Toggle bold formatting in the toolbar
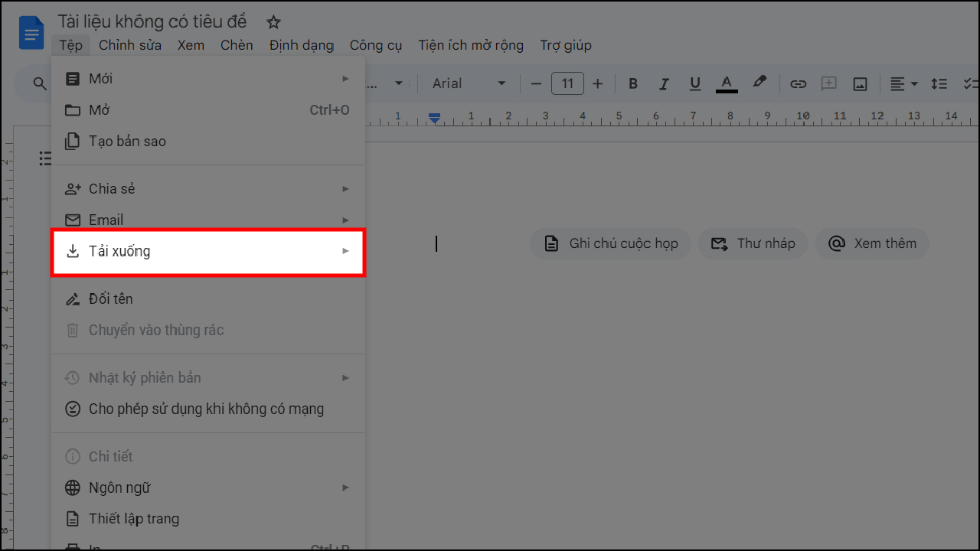The width and height of the screenshot is (980, 551). click(633, 83)
